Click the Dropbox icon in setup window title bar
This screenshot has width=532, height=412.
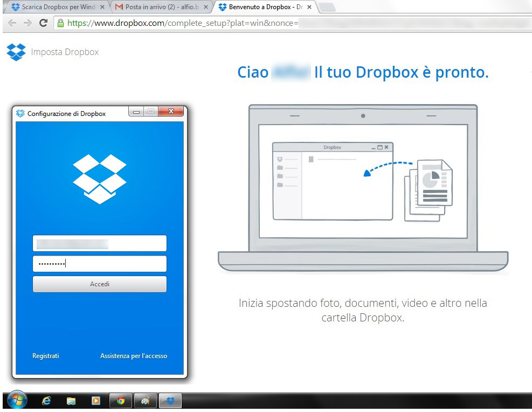(20, 113)
